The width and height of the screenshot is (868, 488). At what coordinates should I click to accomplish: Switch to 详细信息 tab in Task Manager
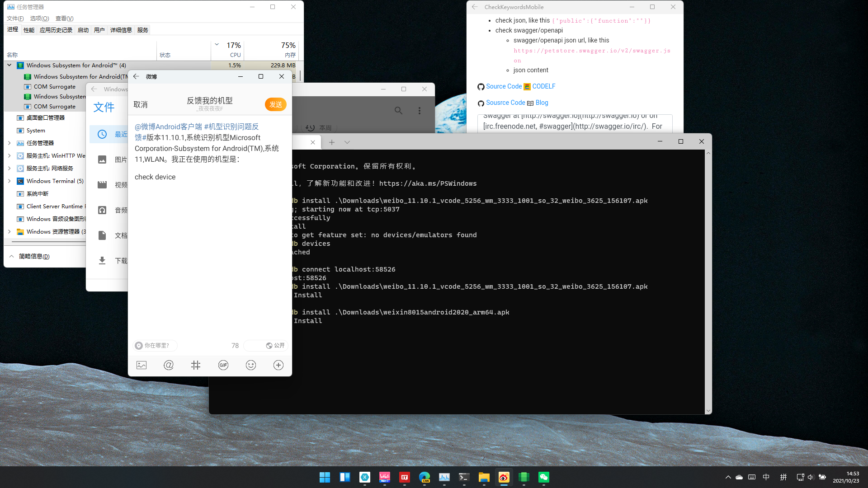(121, 30)
